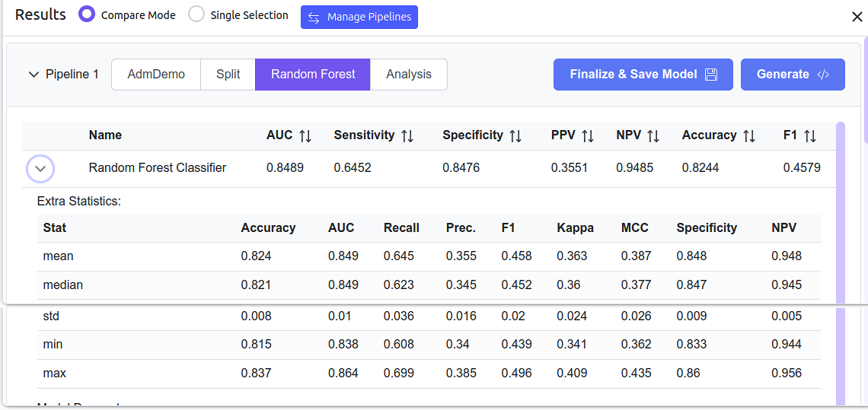Open the AdmDemo pipeline step

coord(156,75)
